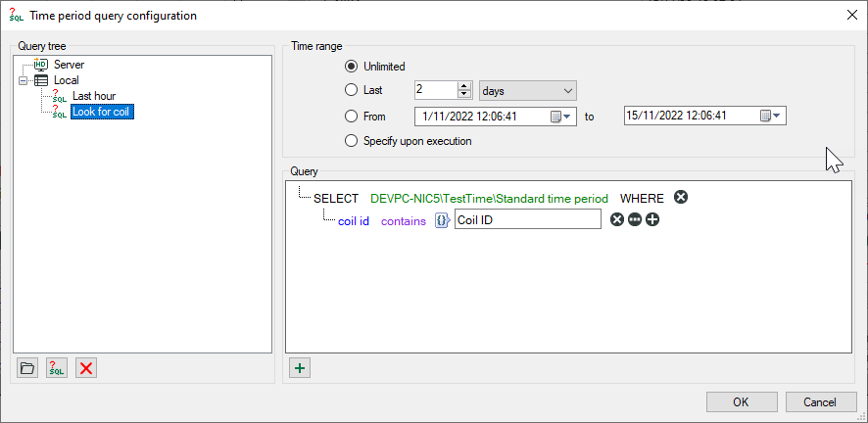Click the new SQL query icon button
Image resolution: width=868 pixels, height=423 pixels.
57,368
